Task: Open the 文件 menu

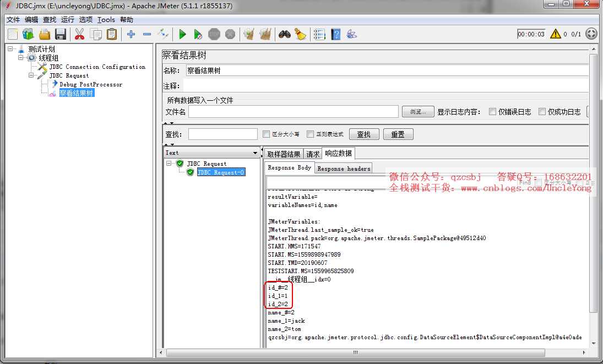Action: [x=13, y=20]
